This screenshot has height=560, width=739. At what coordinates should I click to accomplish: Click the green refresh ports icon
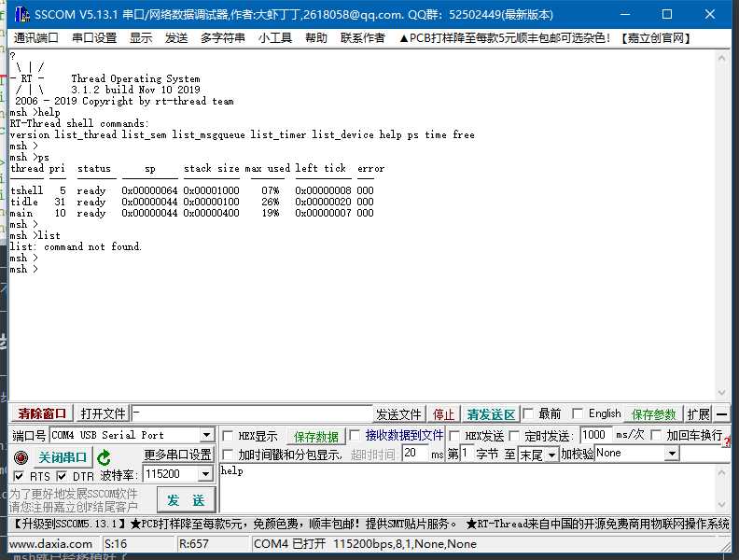(x=104, y=457)
